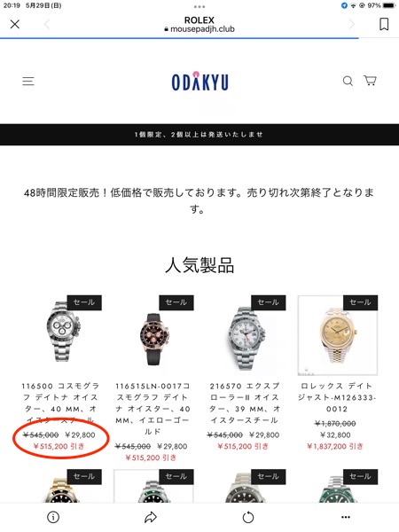This screenshot has width=399, height=532.
Task: Tap the three dots at top center
Action: [199, 7]
